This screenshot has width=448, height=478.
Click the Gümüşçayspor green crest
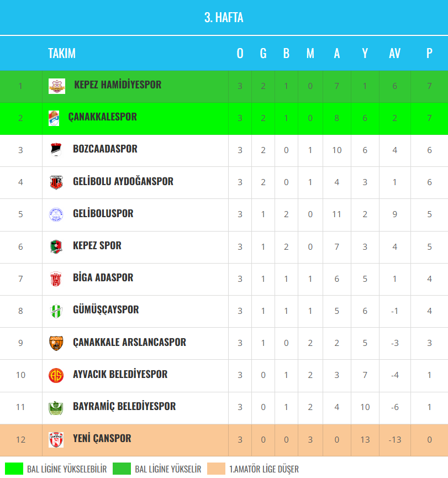pyautogui.click(x=56, y=311)
